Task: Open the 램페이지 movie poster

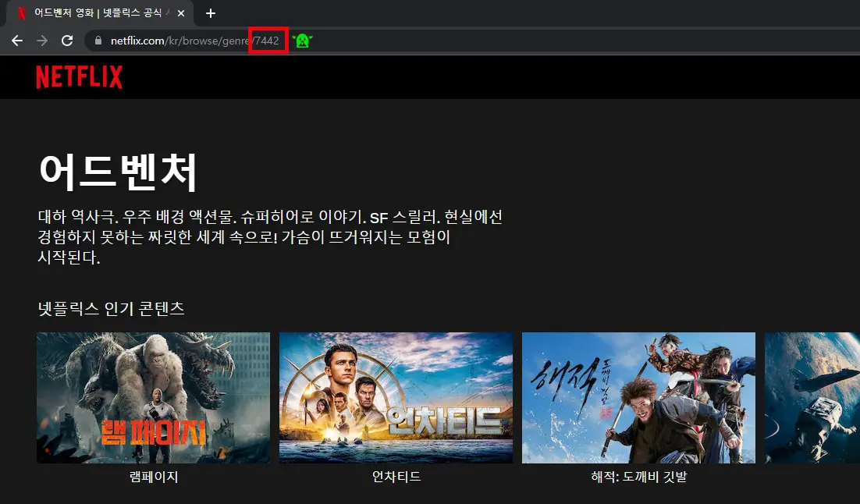Action: [x=154, y=398]
